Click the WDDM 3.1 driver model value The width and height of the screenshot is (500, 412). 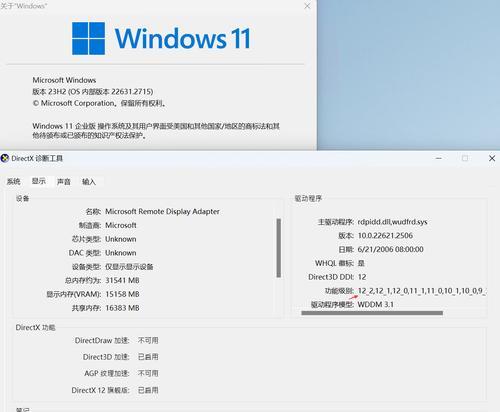[375, 304]
